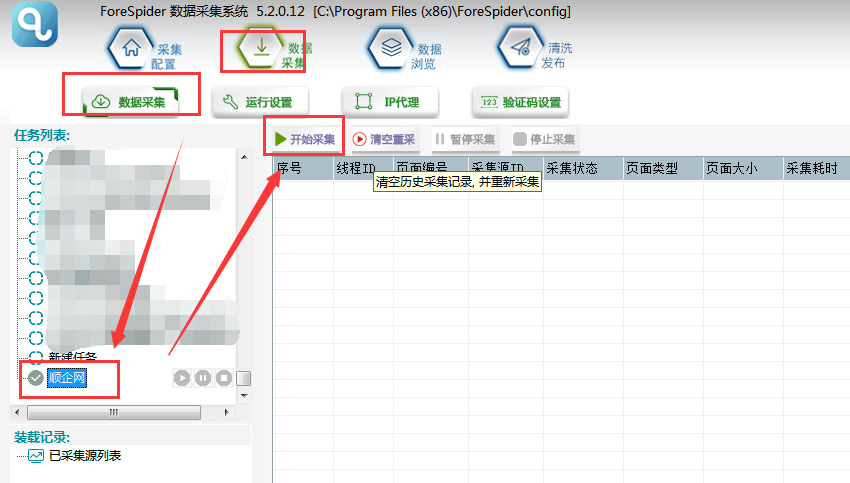This screenshot has height=483, width=850.
Task: Select the 顺企网 task in the list
Action: (67, 377)
